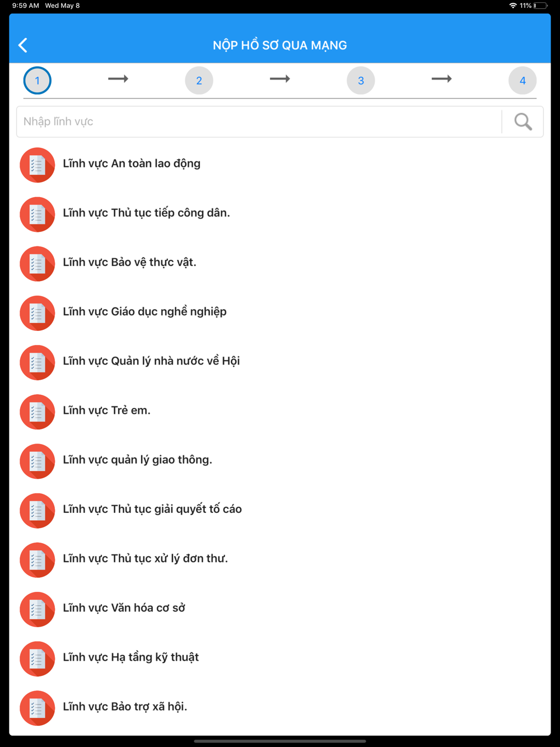This screenshot has height=747, width=560.
Task: Tap the icon beside Bảo vệ thực vật
Action: tap(38, 264)
